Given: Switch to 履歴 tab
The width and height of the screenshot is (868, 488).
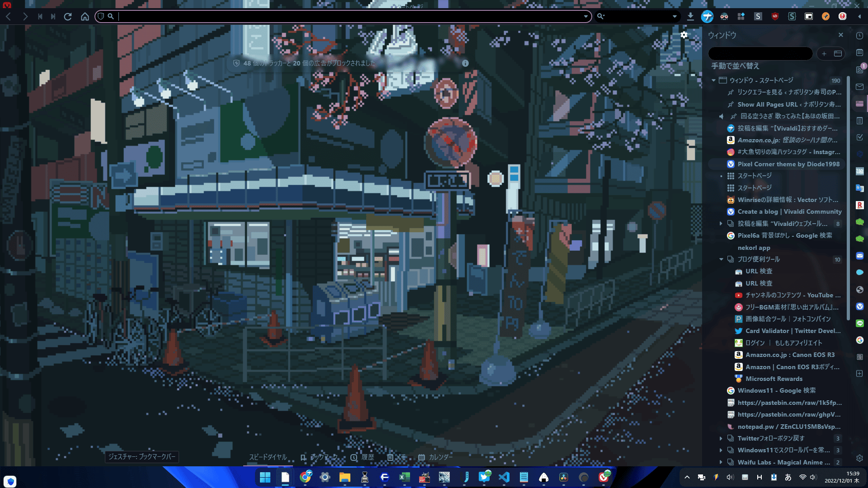Looking at the screenshot, I should [362, 457].
